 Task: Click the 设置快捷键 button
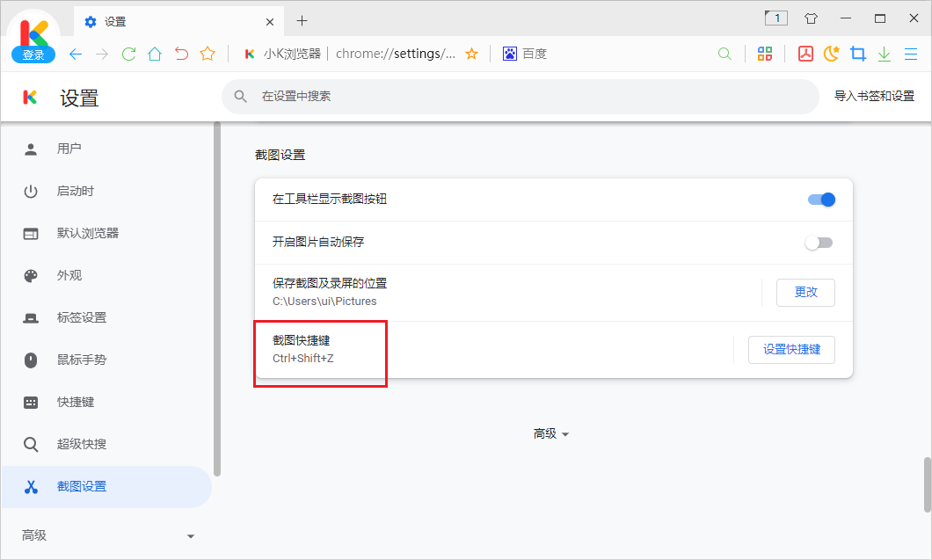click(x=791, y=350)
